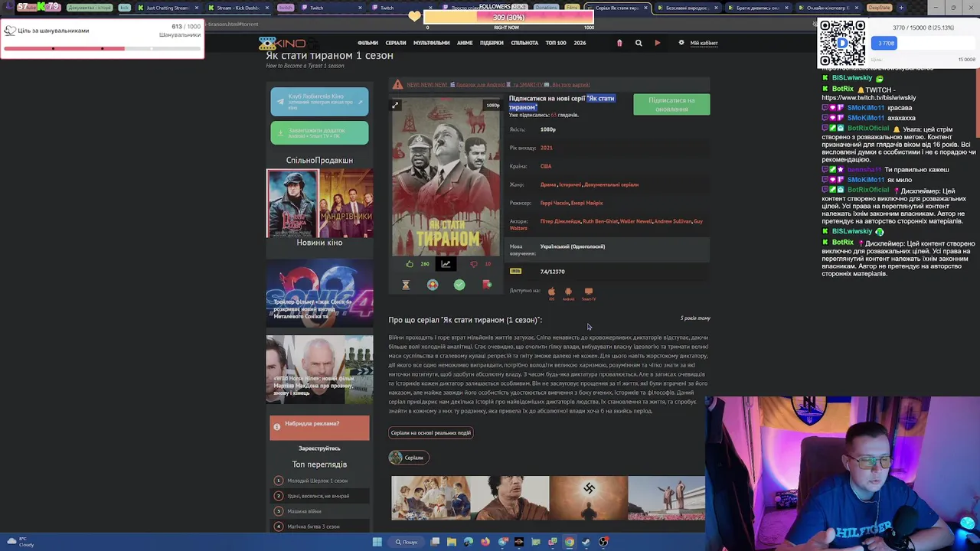The height and width of the screenshot is (551, 980).
Task: Open the Gaddafi screenshot thumbnail
Action: [x=510, y=498]
